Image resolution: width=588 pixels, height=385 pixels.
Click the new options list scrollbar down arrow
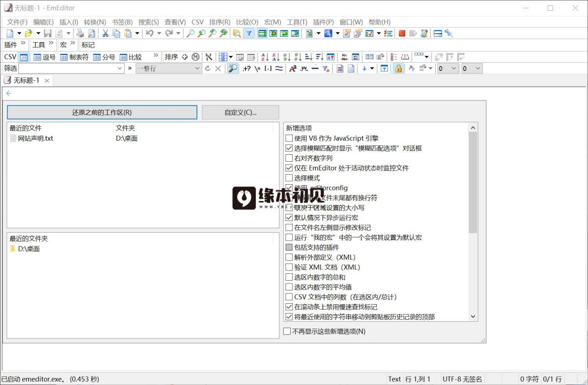point(473,317)
